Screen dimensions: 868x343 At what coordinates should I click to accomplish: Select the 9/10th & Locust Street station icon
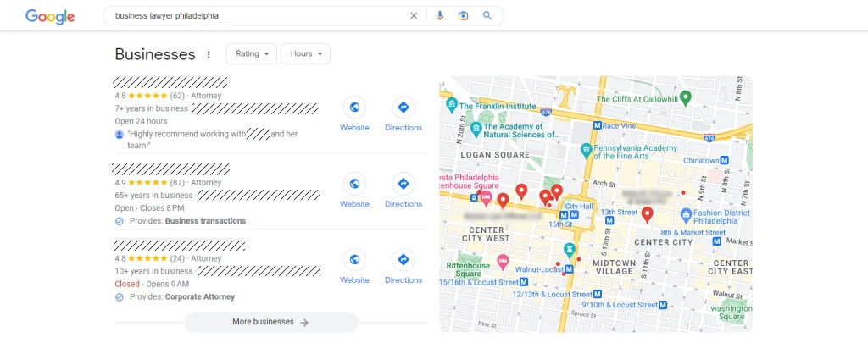pos(663,305)
